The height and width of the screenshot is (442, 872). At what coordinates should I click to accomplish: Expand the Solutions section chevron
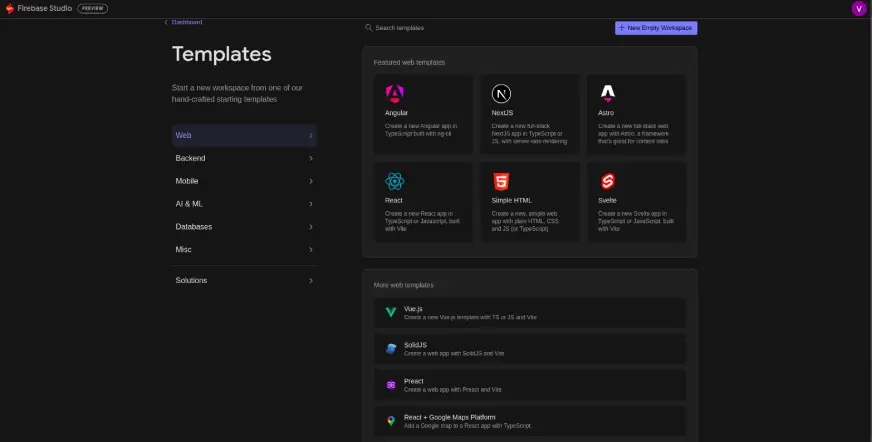[311, 281]
